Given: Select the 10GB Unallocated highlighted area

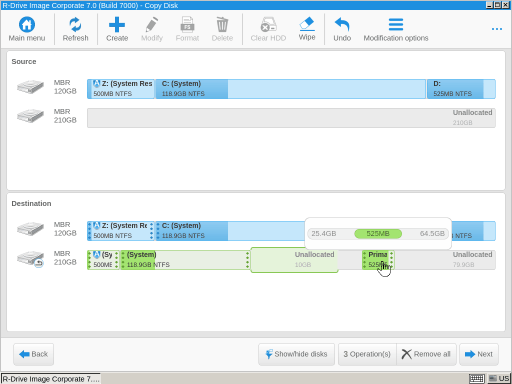Looking at the screenshot, I should click(x=294, y=260).
